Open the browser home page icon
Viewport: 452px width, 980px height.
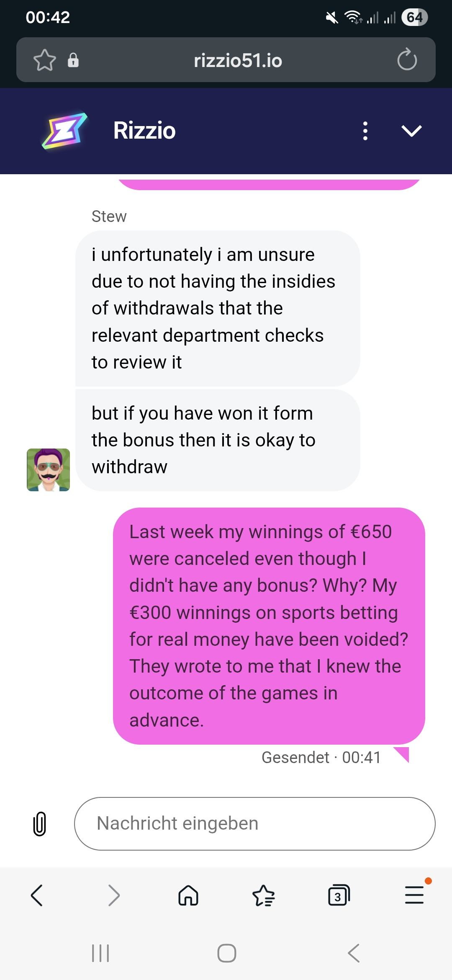click(188, 895)
